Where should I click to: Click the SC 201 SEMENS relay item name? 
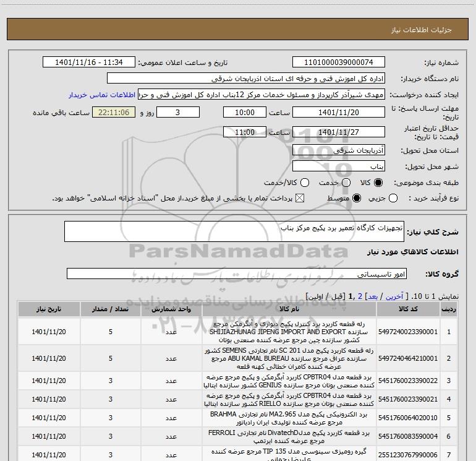pyautogui.click(x=289, y=358)
